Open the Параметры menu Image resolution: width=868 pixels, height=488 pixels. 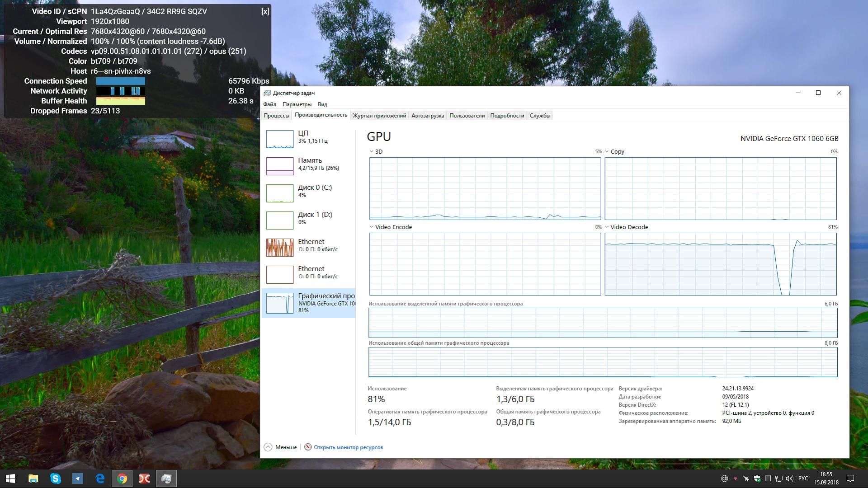(x=297, y=104)
